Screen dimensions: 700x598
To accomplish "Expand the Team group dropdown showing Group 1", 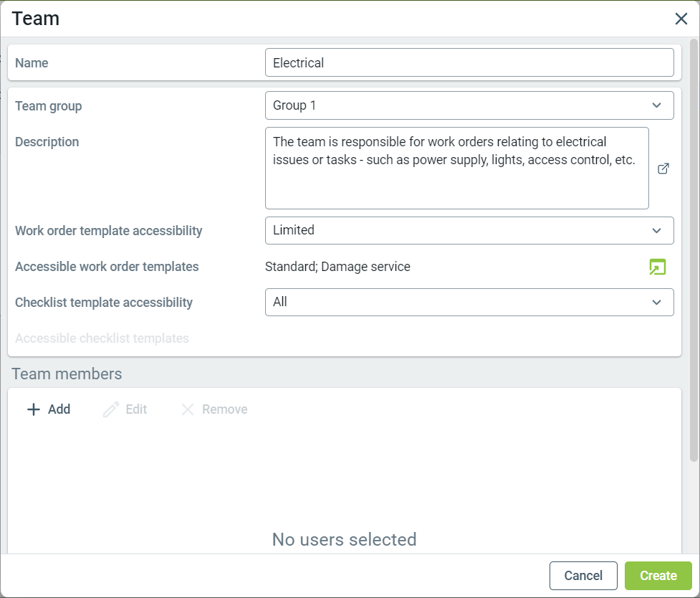I will click(469, 105).
